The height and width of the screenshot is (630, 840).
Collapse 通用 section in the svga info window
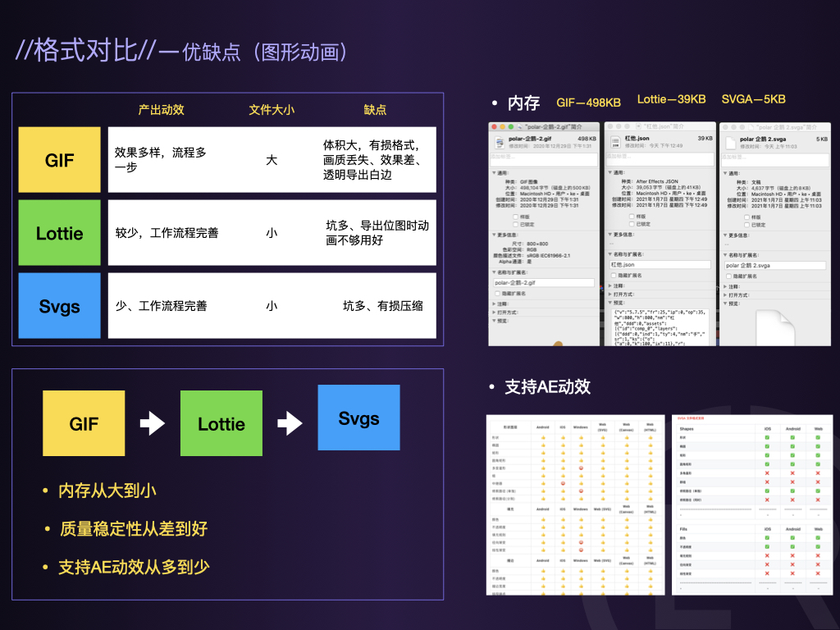(x=725, y=174)
